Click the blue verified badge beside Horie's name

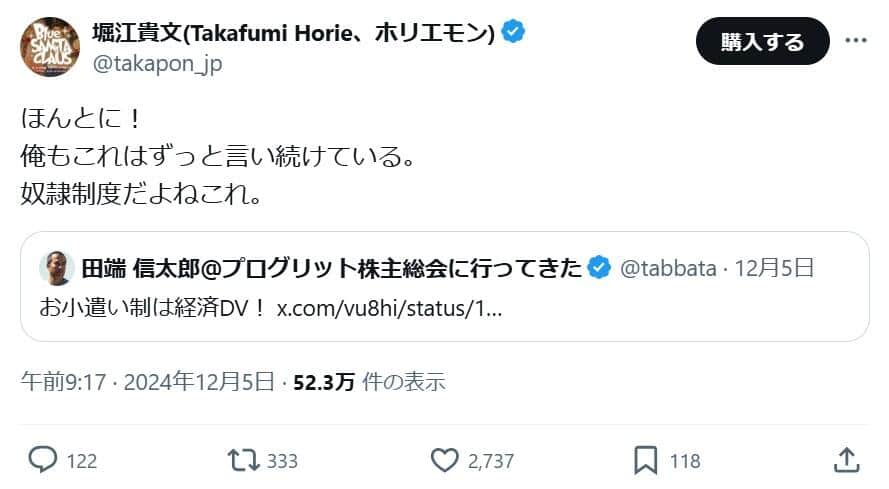click(514, 33)
